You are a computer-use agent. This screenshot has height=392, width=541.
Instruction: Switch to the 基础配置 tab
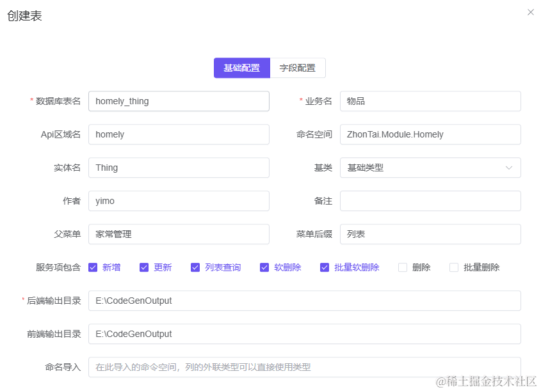(242, 68)
